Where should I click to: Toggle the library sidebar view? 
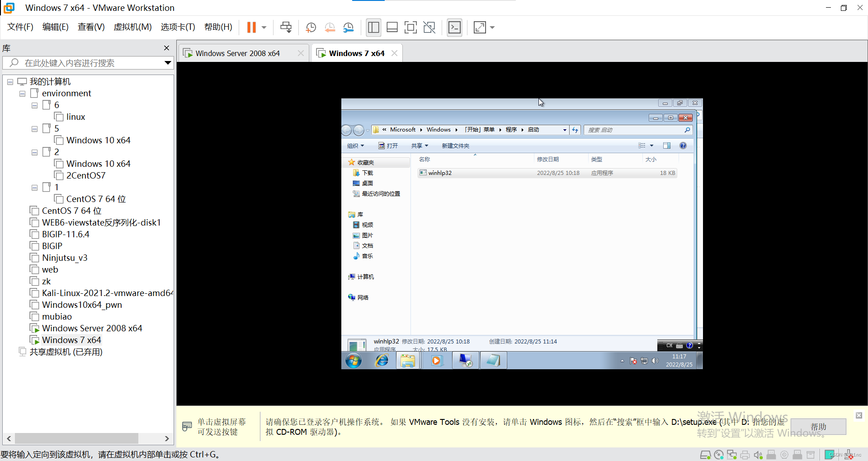[x=373, y=28]
